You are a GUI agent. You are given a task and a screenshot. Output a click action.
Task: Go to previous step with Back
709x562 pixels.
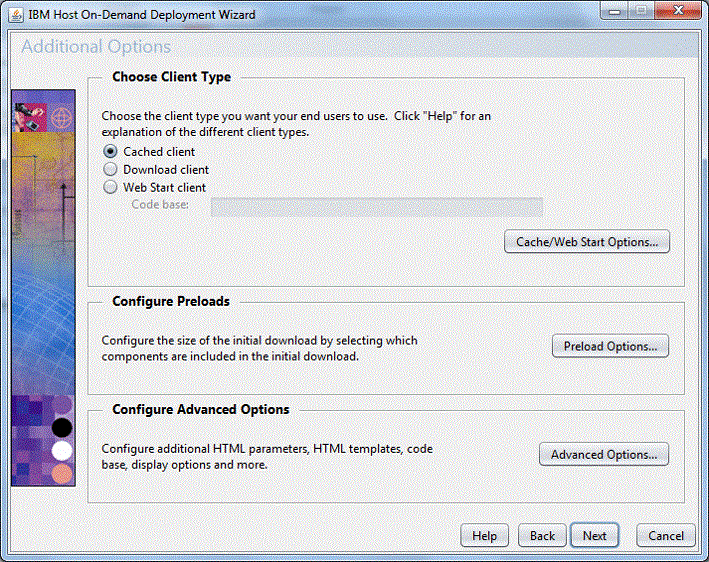pyautogui.click(x=542, y=536)
